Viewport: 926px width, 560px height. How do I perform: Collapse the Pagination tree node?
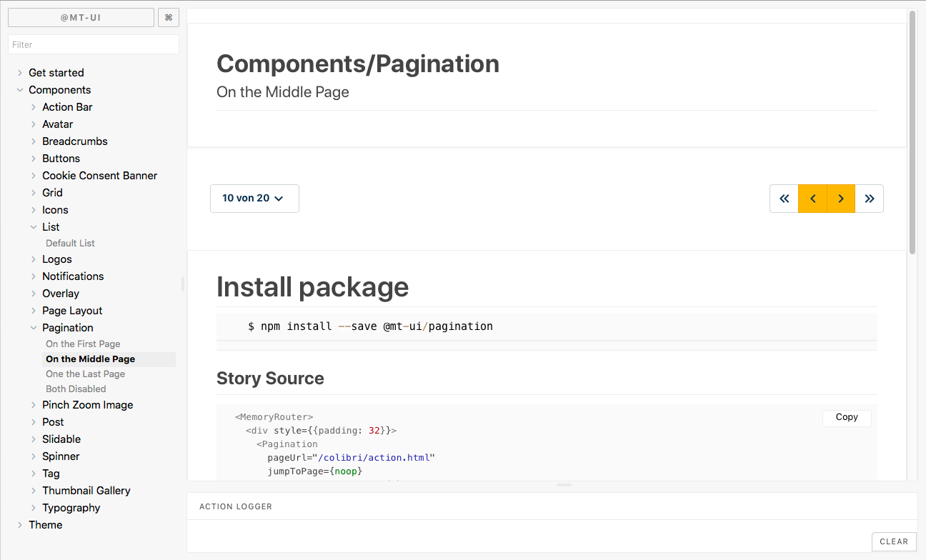coord(34,328)
